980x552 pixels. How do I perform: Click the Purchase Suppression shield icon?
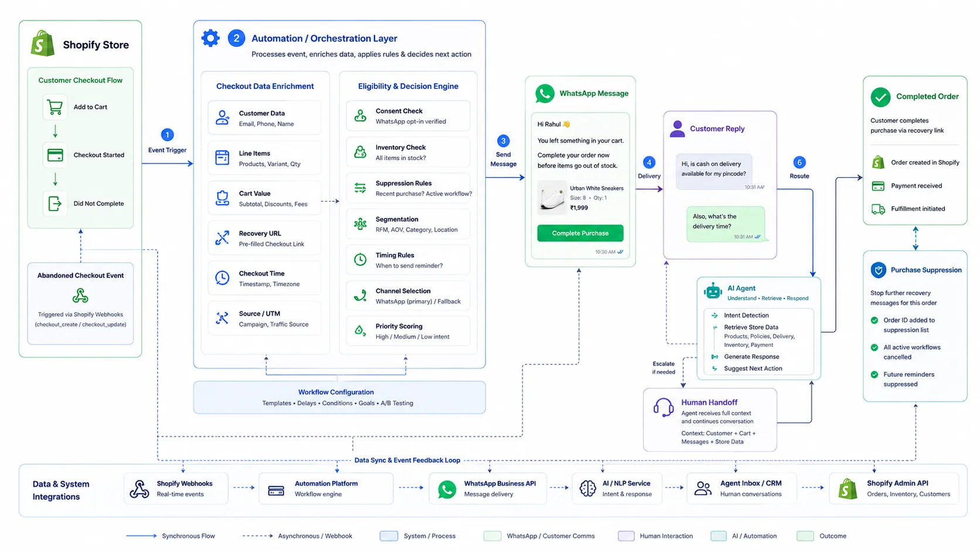pos(878,270)
